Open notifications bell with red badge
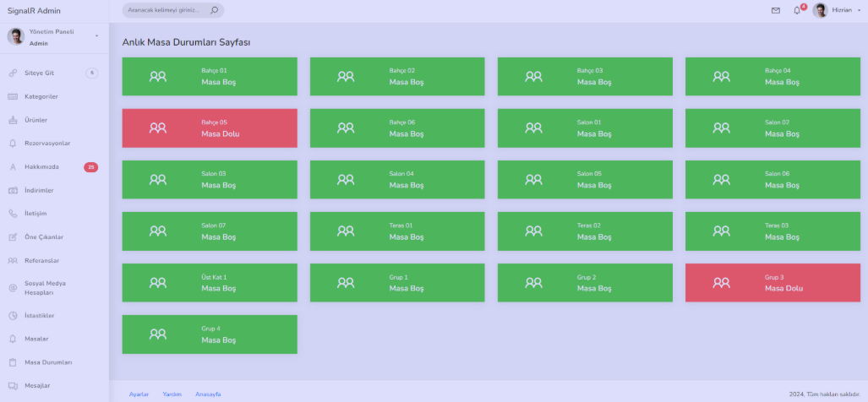This screenshot has width=868, height=402. click(x=797, y=10)
